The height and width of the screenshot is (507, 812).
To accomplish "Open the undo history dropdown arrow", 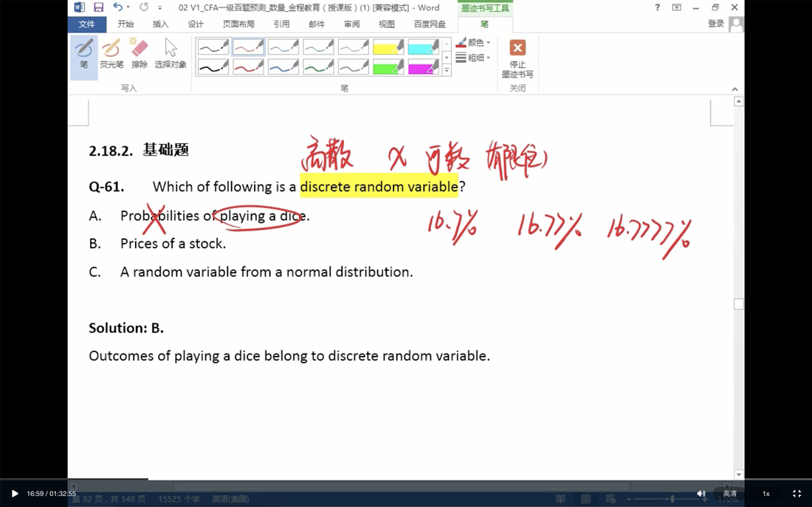I will (x=128, y=8).
